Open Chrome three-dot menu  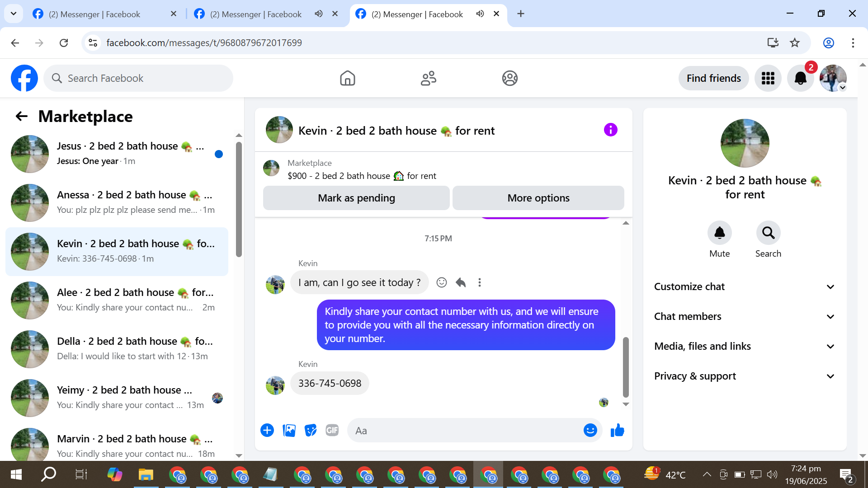(853, 42)
